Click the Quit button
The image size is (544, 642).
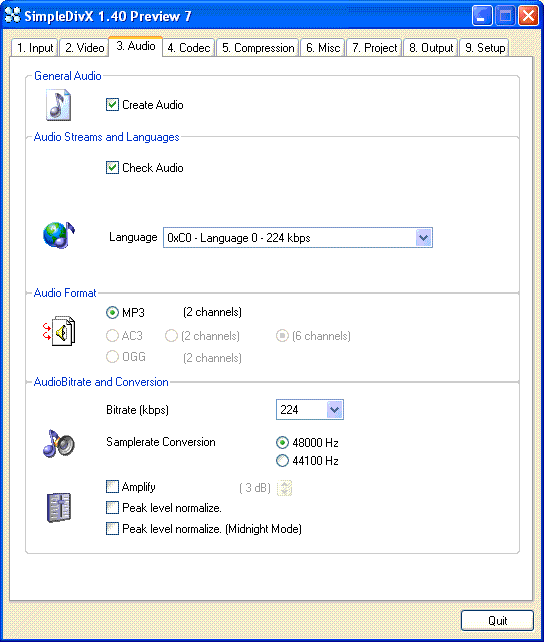(497, 621)
